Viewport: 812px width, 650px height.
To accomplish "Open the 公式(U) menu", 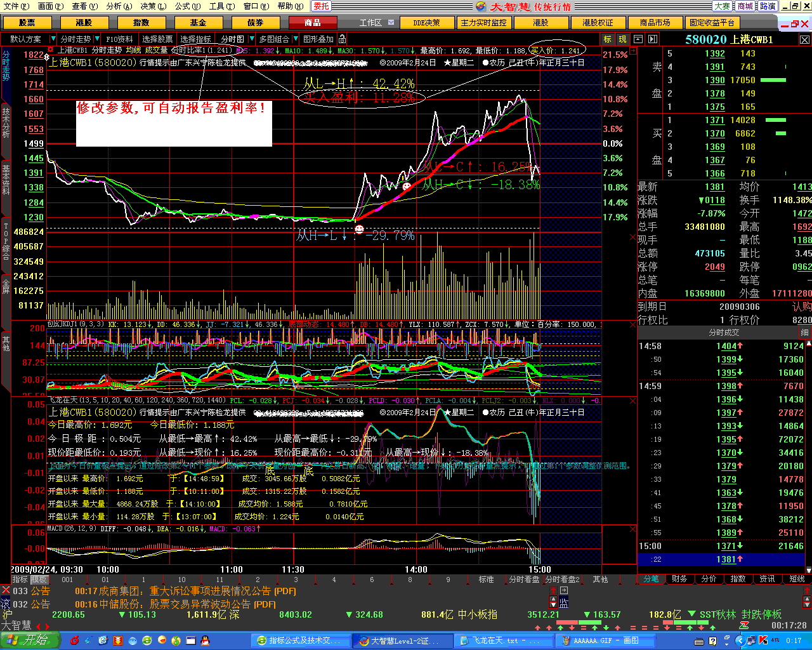I will [188, 6].
